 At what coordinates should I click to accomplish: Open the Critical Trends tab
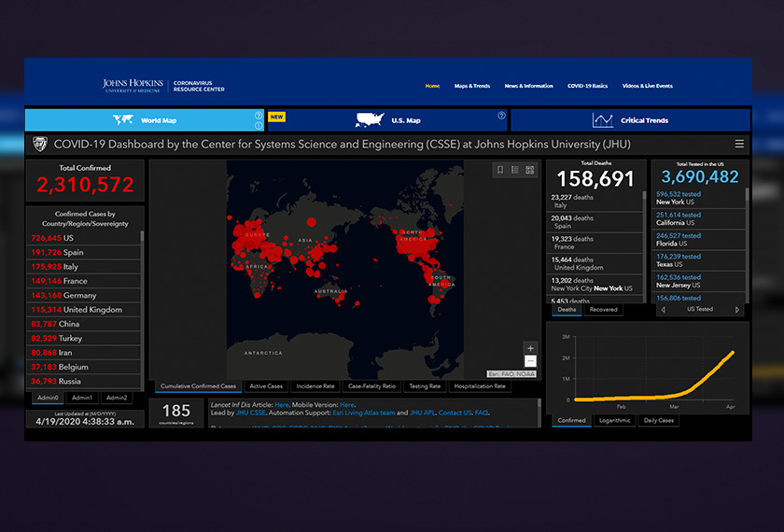(x=631, y=120)
